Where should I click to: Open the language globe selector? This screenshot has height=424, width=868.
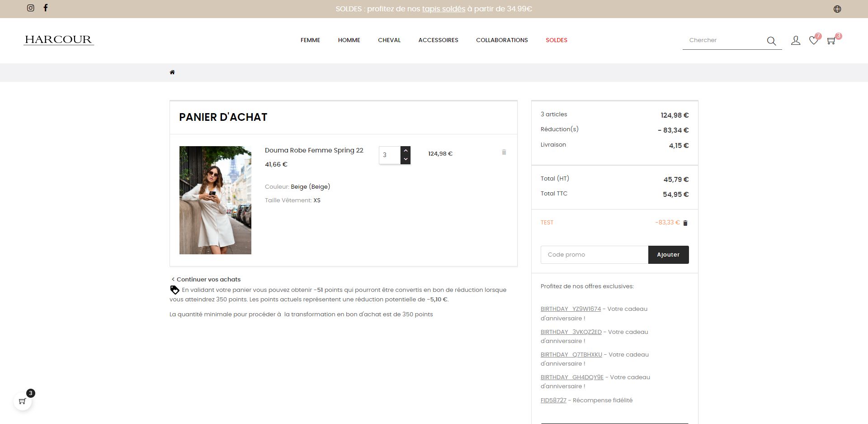[x=837, y=9]
